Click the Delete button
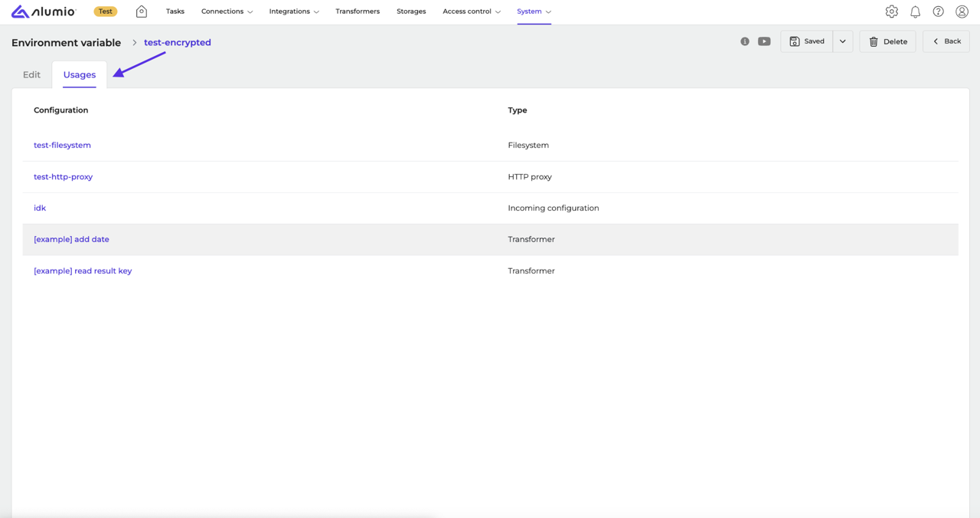 (887, 41)
